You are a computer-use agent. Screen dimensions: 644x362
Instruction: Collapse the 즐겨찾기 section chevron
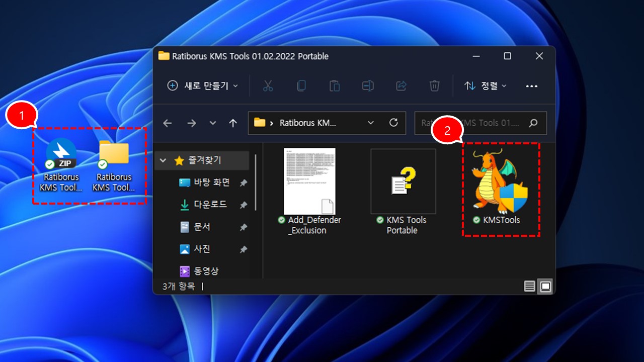point(163,161)
